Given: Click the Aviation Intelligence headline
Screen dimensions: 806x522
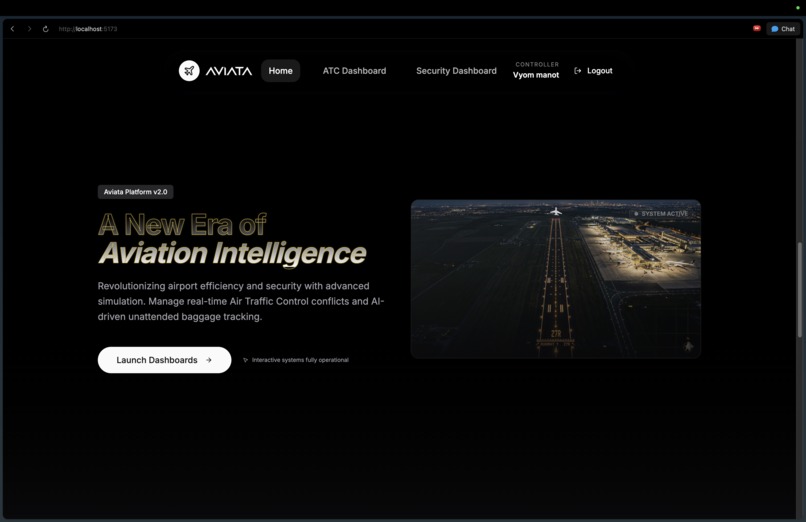Looking at the screenshot, I should click(232, 253).
